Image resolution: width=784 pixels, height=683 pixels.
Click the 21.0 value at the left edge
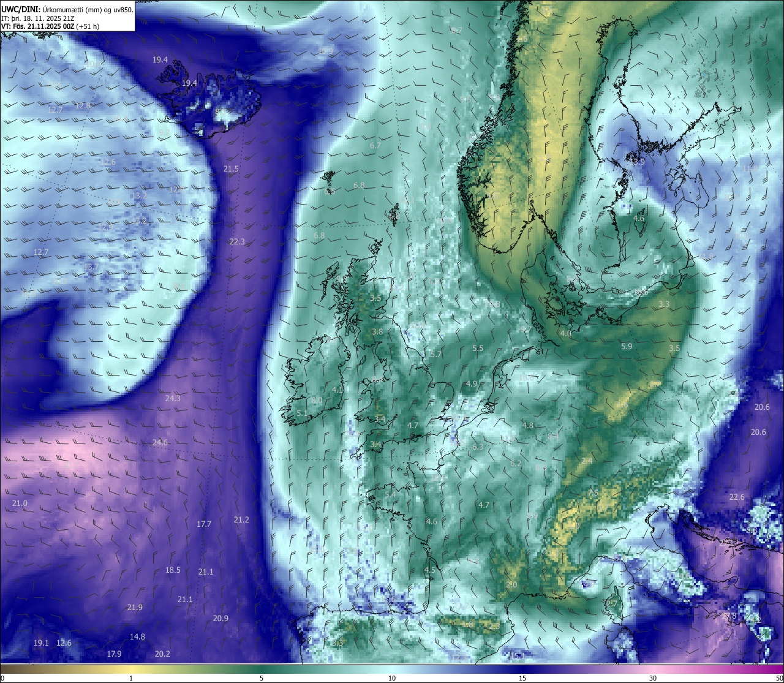click(20, 504)
